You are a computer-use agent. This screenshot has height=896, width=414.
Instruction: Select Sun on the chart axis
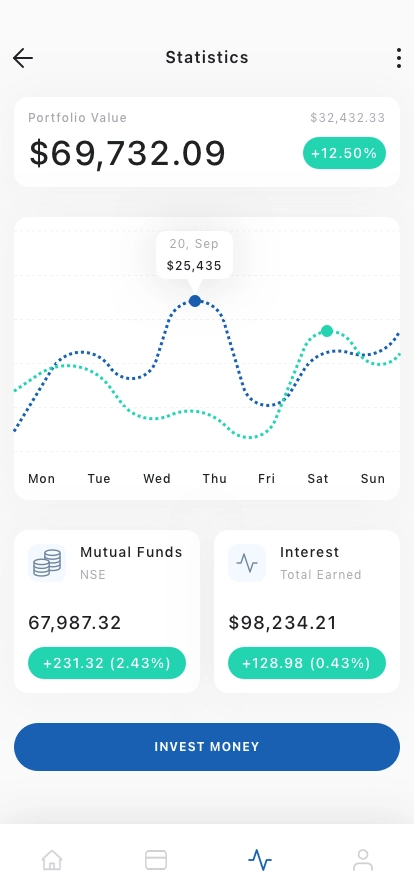click(373, 479)
